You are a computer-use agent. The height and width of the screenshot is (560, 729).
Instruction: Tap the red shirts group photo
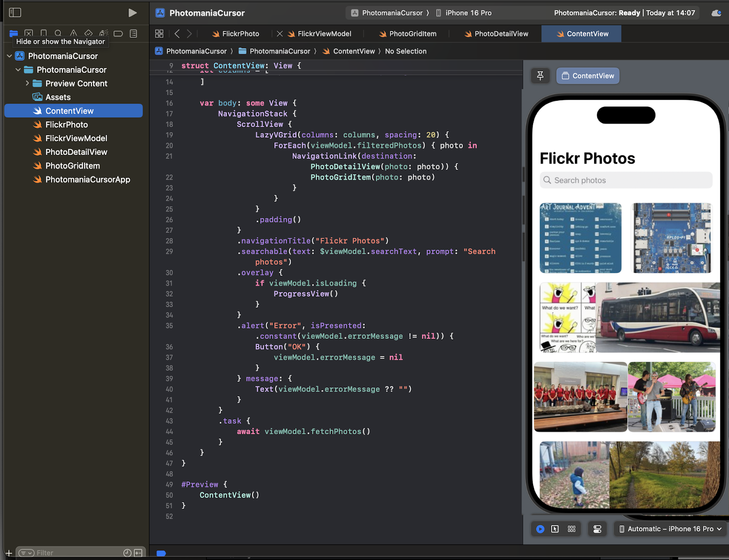click(580, 397)
